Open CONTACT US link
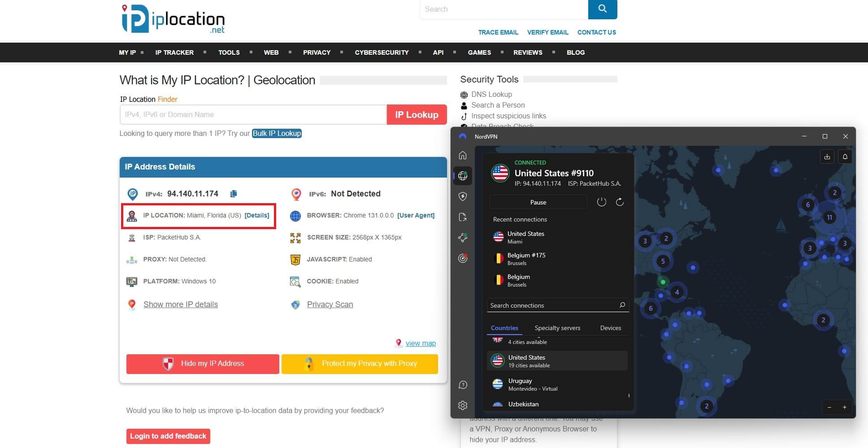The width and height of the screenshot is (868, 448). point(597,32)
